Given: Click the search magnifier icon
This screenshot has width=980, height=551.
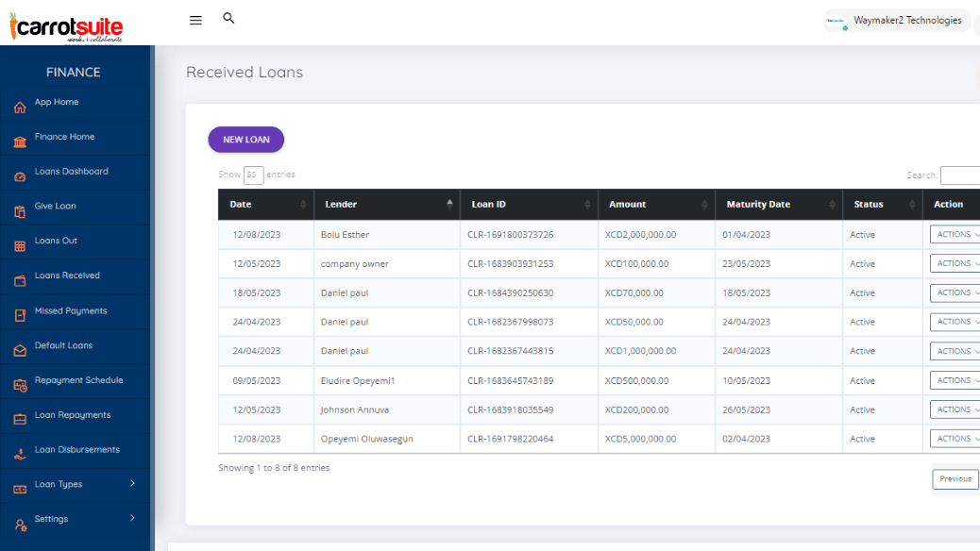Looking at the screenshot, I should pos(228,18).
